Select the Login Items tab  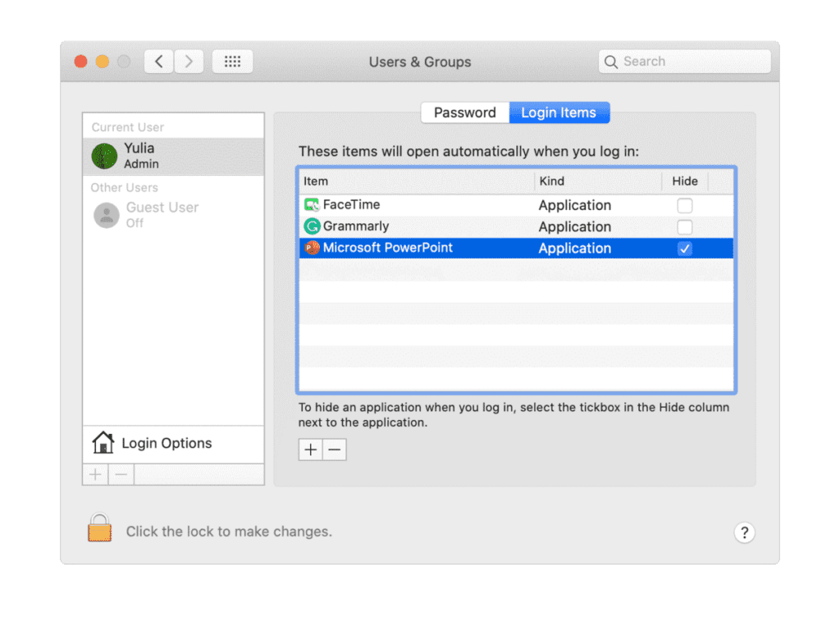coord(559,112)
